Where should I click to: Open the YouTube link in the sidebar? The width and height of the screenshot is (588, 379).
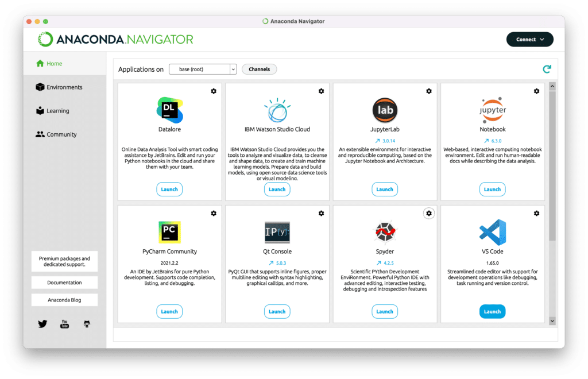pos(64,324)
